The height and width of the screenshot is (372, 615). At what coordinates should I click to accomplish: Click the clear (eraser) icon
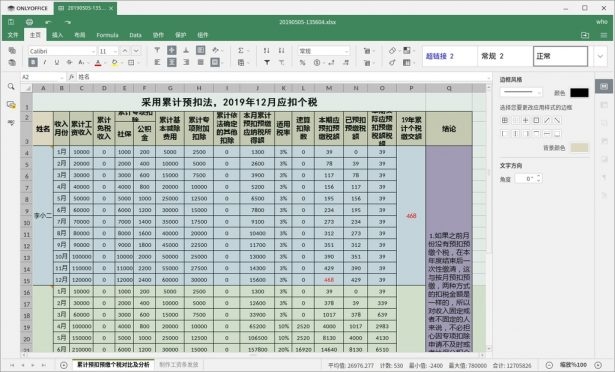pos(393,50)
